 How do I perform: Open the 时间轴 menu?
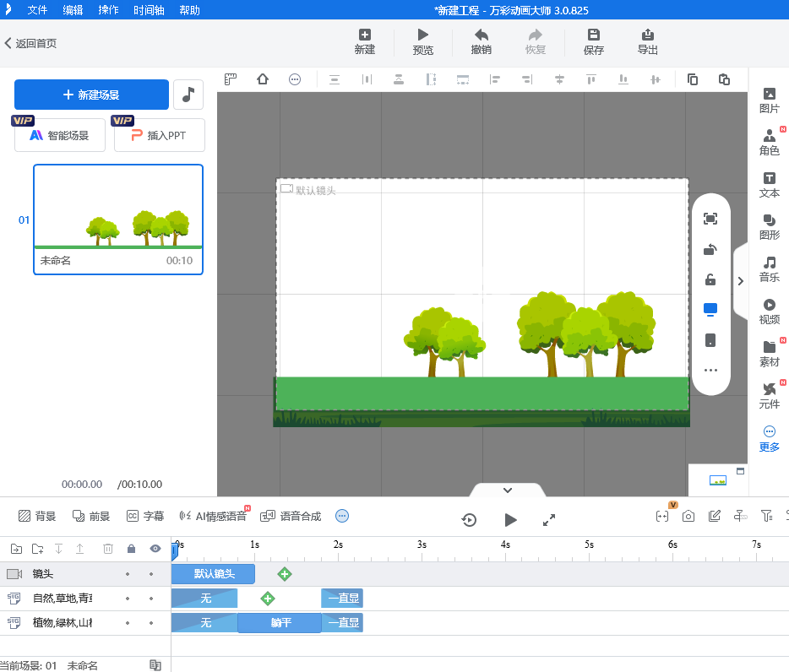click(x=150, y=10)
